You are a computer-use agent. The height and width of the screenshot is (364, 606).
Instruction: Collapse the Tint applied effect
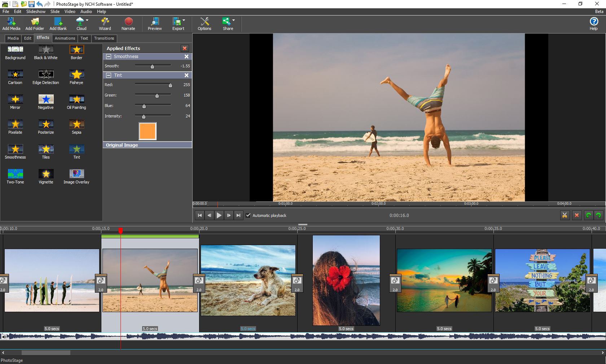point(109,75)
